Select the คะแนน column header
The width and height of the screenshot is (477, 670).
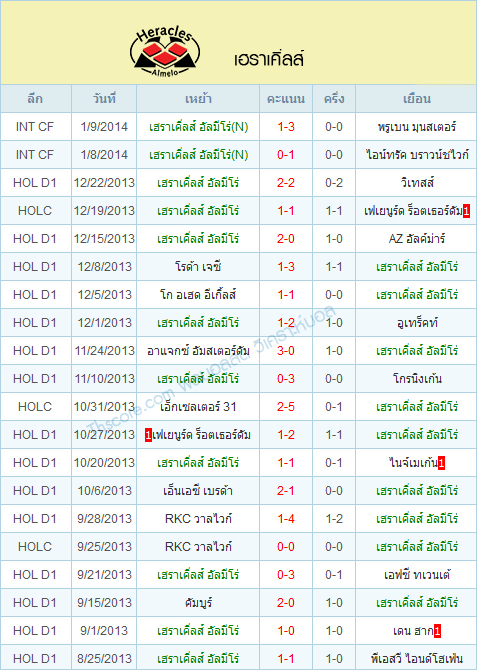pyautogui.click(x=286, y=99)
